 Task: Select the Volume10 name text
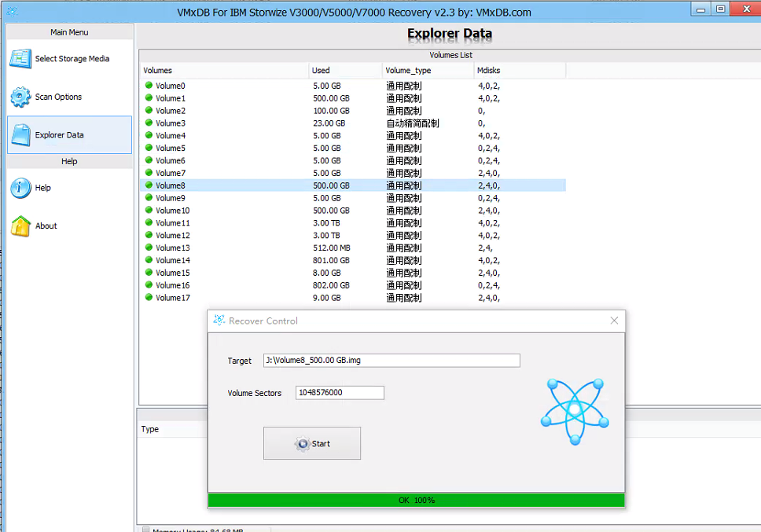point(173,211)
